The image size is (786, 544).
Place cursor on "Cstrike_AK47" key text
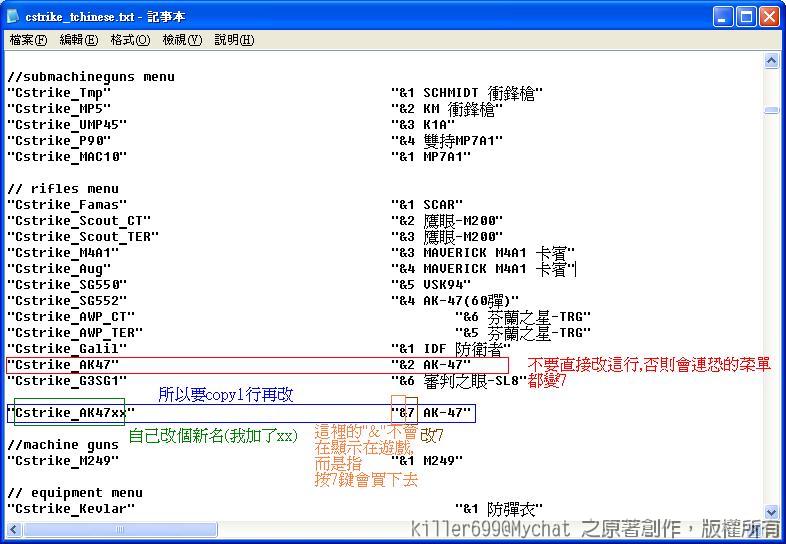pos(63,365)
